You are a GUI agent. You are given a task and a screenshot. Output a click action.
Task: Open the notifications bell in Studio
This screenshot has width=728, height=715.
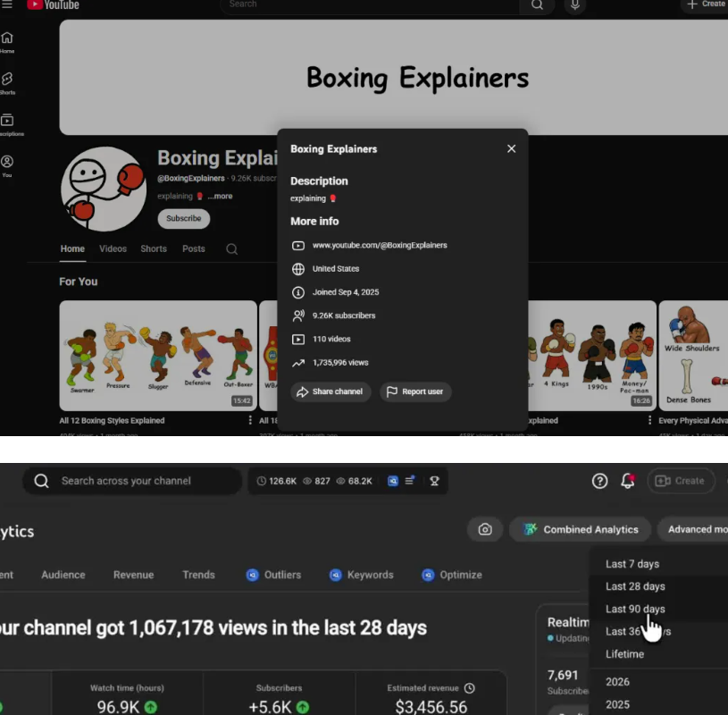pos(627,481)
